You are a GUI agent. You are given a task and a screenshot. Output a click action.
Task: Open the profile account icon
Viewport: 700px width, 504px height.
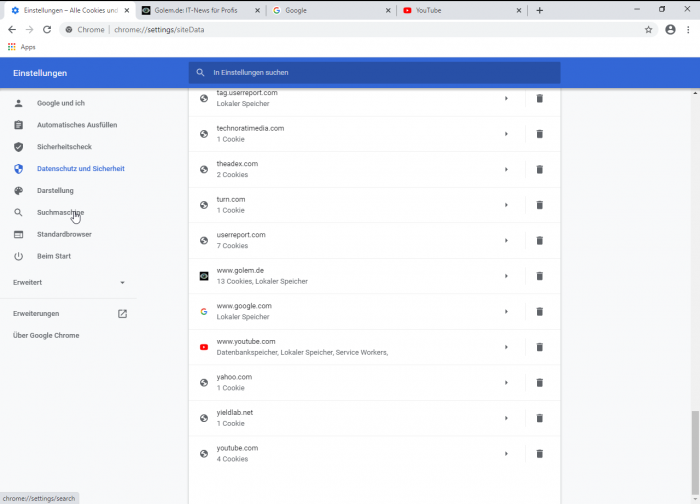tap(670, 29)
